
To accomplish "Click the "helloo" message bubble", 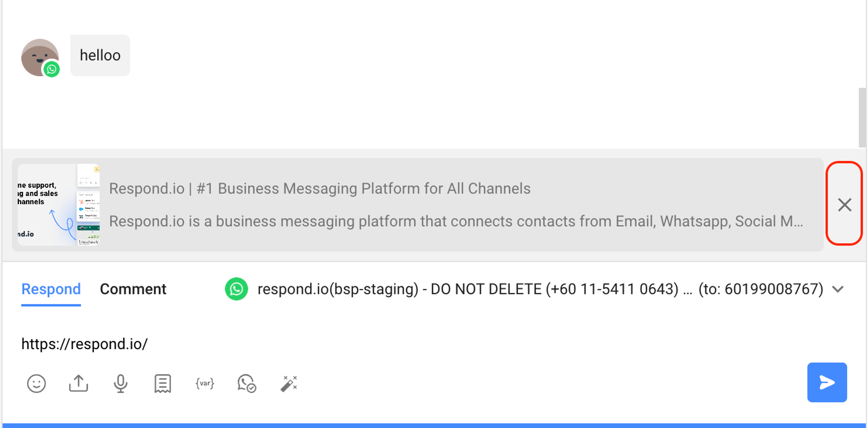I will pyautogui.click(x=100, y=56).
